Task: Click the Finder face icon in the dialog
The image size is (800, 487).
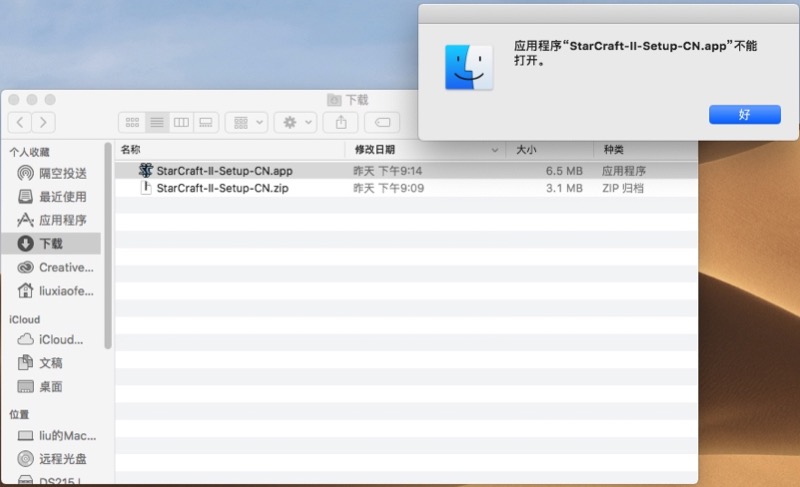Action: 469,67
